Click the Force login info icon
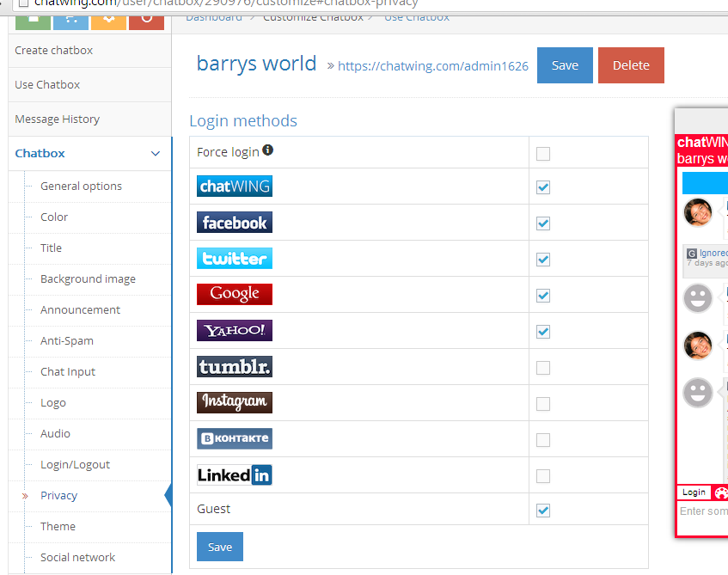 point(268,150)
